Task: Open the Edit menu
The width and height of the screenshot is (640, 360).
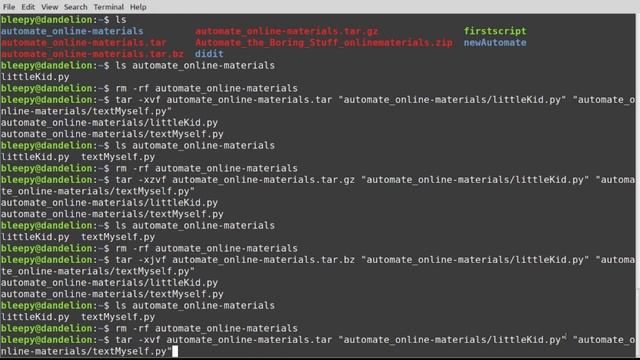Action: click(x=28, y=7)
